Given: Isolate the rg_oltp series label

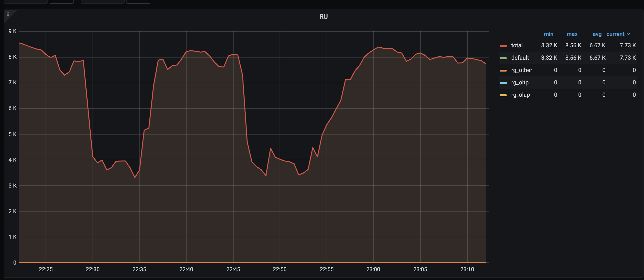Looking at the screenshot, I should pos(520,82).
